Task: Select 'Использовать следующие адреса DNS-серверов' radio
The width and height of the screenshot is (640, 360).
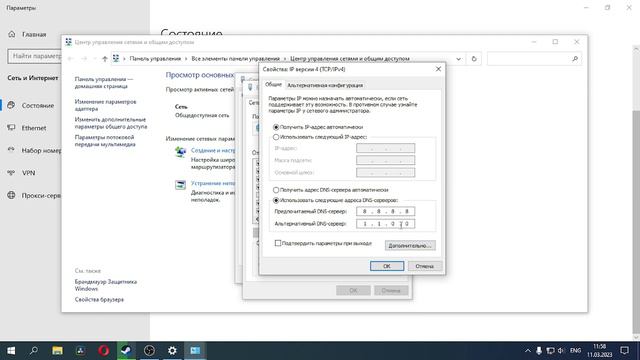Action: [276, 200]
